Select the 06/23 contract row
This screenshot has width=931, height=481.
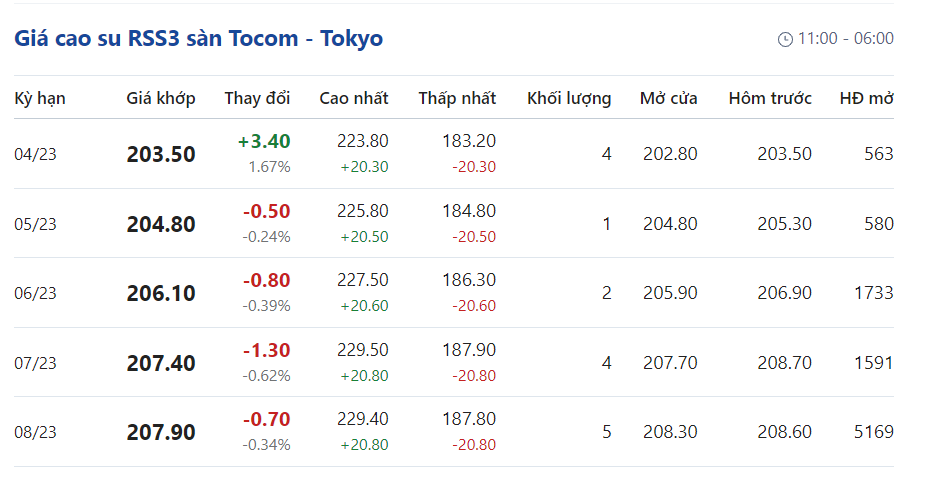coord(35,293)
